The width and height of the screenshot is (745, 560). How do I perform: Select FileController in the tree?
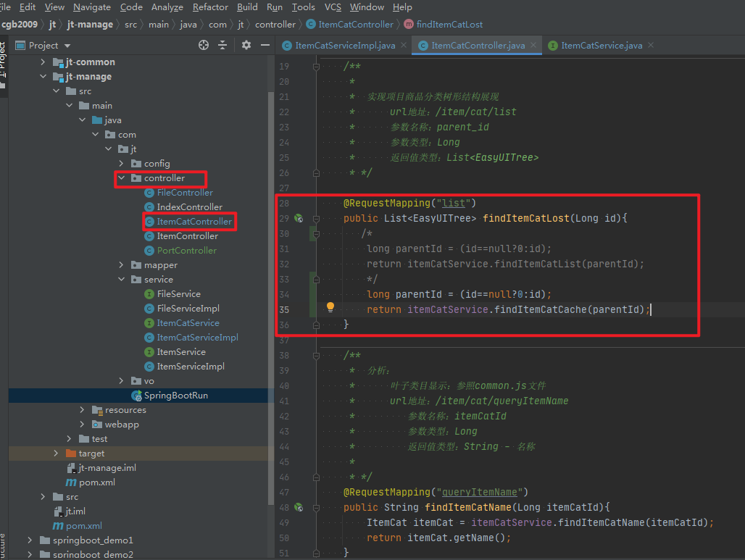pos(185,193)
